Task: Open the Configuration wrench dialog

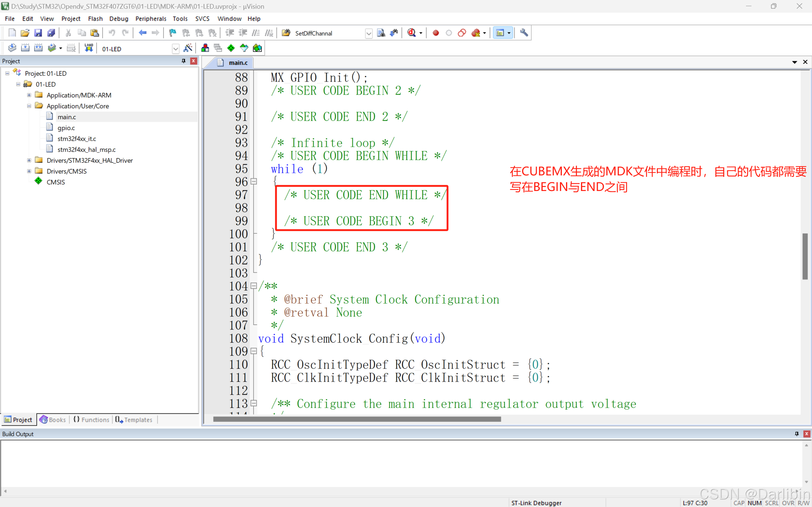Action: (523, 33)
